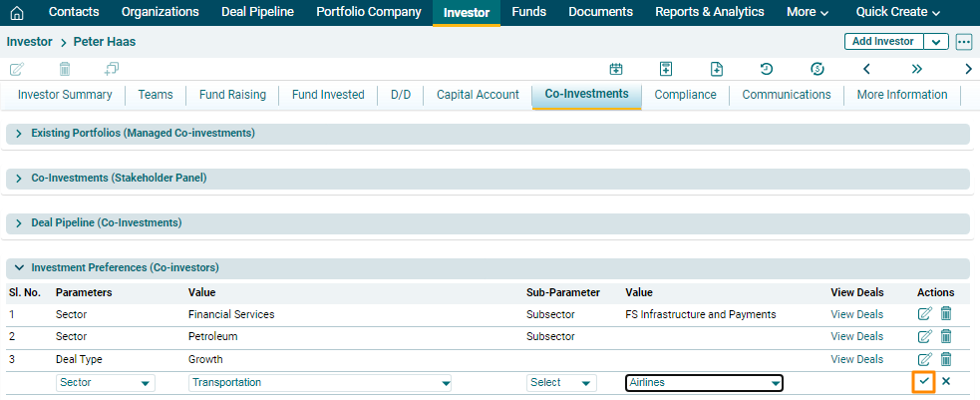Edit the Financial Services preference row
The width and height of the screenshot is (980, 400).
[924, 314]
